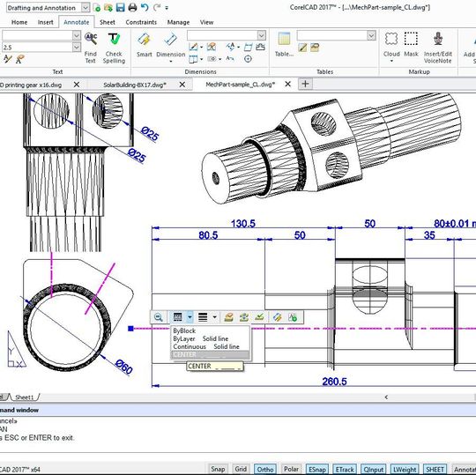Open the Sheet1 layout tab
This screenshot has width=476, height=475.
tap(25, 397)
